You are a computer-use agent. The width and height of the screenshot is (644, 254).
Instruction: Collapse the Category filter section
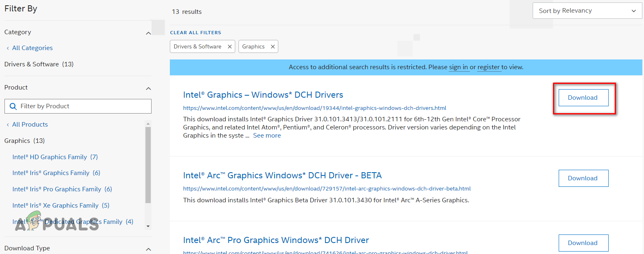148,33
